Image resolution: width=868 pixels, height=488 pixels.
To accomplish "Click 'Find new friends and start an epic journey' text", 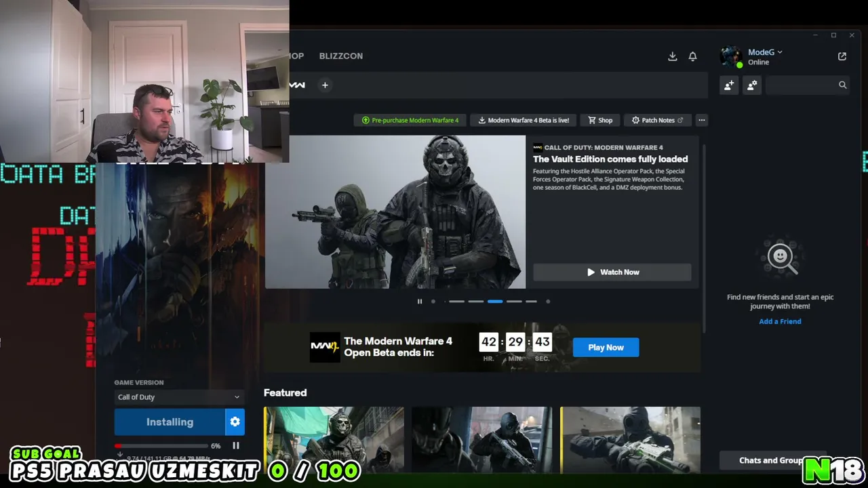I will [x=780, y=302].
